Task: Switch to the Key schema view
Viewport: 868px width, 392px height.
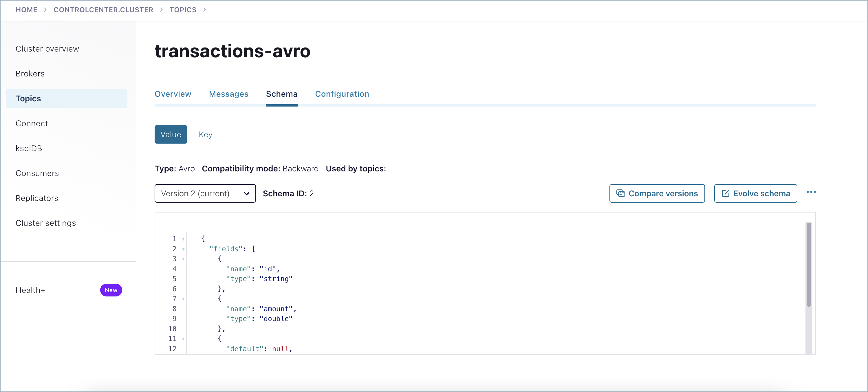Action: click(205, 134)
